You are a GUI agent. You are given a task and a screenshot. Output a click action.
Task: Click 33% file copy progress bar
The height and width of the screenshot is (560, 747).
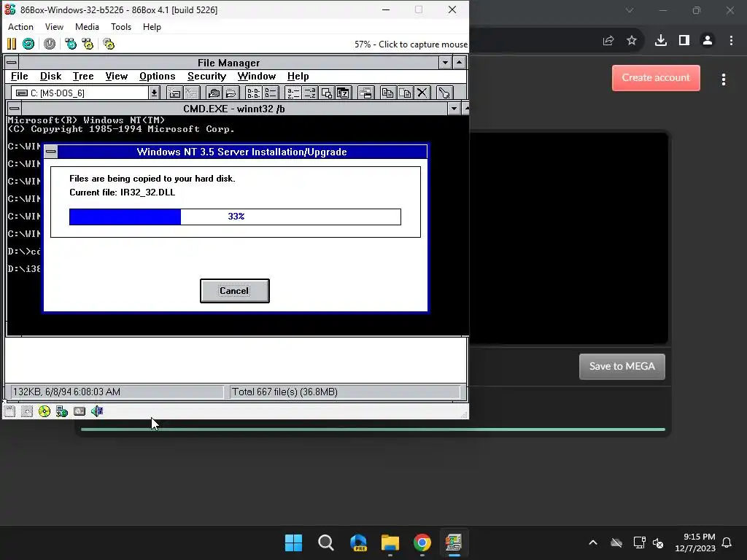tap(236, 217)
